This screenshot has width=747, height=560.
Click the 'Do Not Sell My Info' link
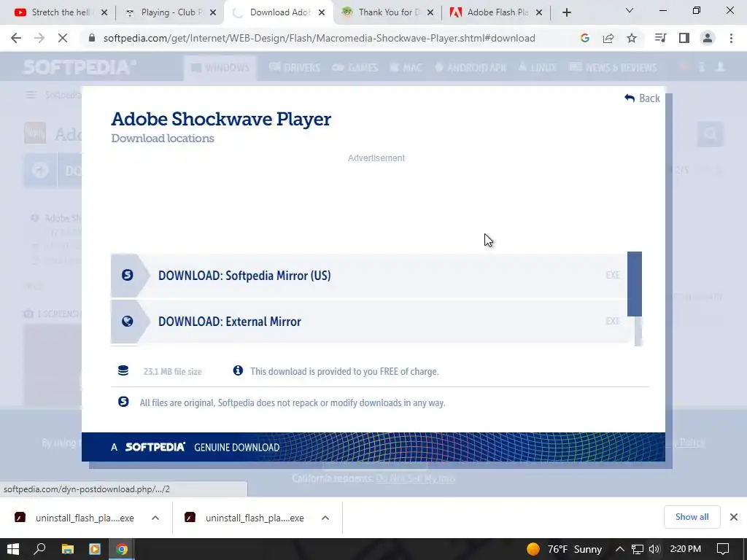415,478
